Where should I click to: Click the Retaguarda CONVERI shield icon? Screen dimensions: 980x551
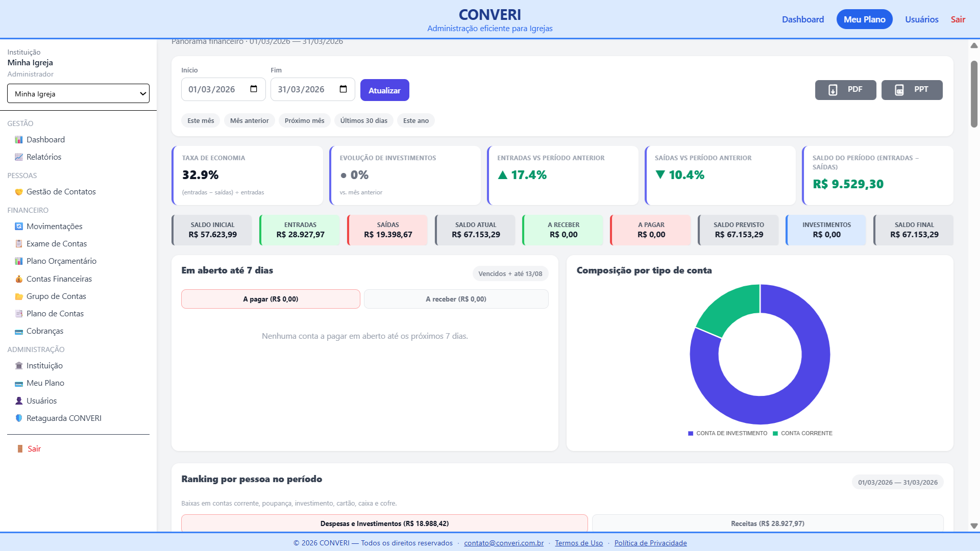[19, 418]
